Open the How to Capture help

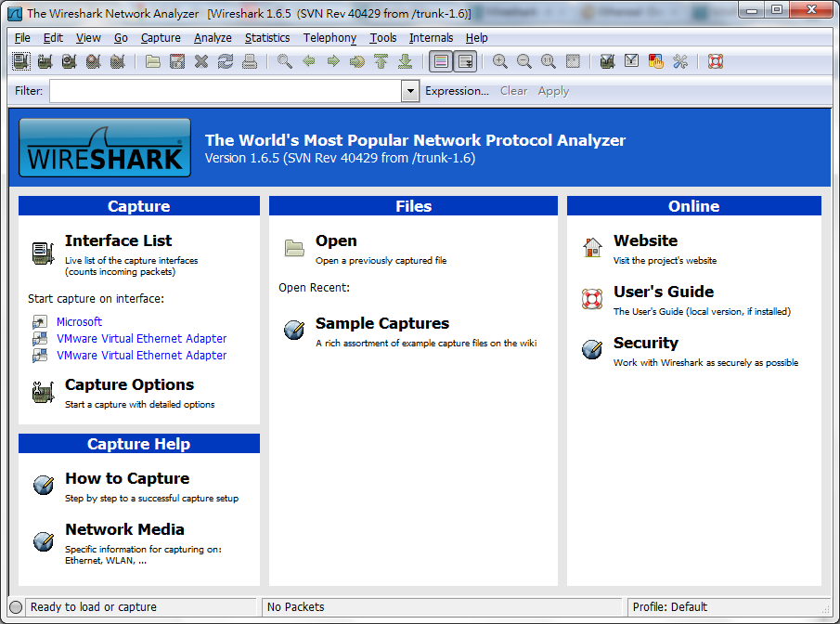(x=127, y=478)
